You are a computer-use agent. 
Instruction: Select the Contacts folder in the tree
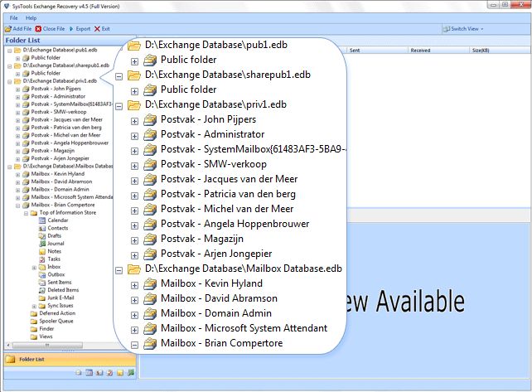(57, 228)
